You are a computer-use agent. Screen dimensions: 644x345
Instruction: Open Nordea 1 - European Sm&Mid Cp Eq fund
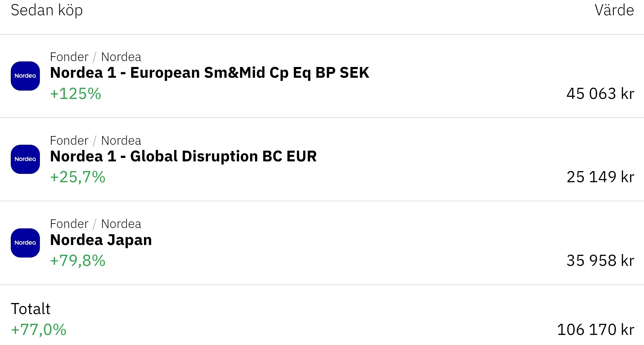pos(209,73)
